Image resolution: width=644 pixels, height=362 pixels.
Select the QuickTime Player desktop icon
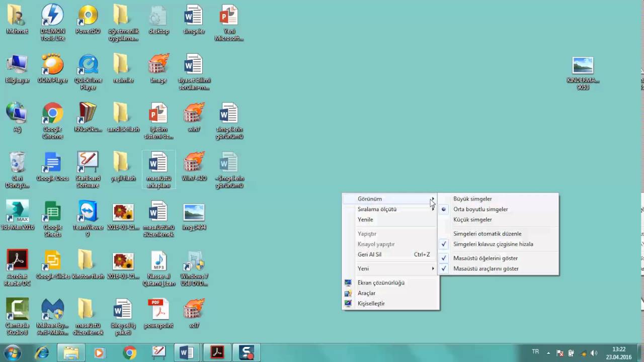(88, 72)
